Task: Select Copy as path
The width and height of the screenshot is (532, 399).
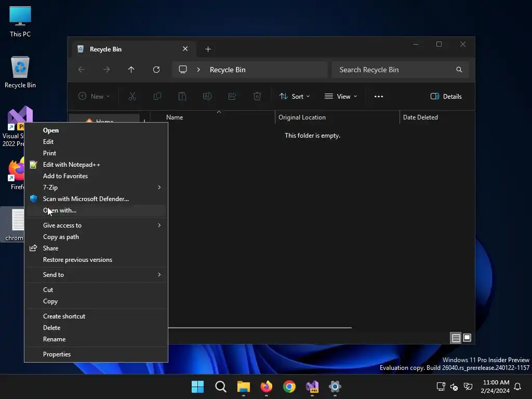Action: 96,237
